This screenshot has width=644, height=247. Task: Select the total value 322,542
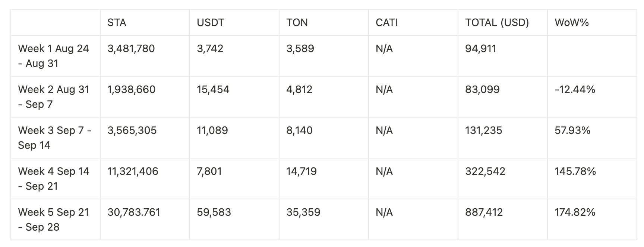click(485, 171)
